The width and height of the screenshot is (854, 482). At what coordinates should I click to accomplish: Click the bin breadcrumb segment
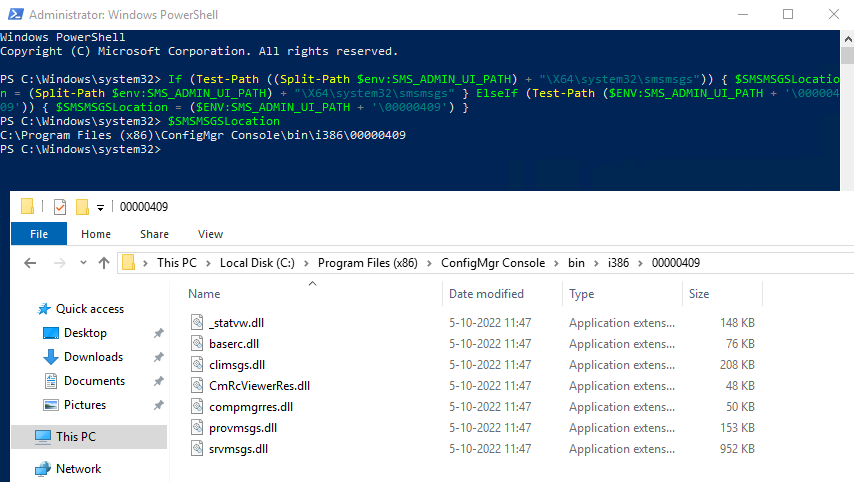576,263
